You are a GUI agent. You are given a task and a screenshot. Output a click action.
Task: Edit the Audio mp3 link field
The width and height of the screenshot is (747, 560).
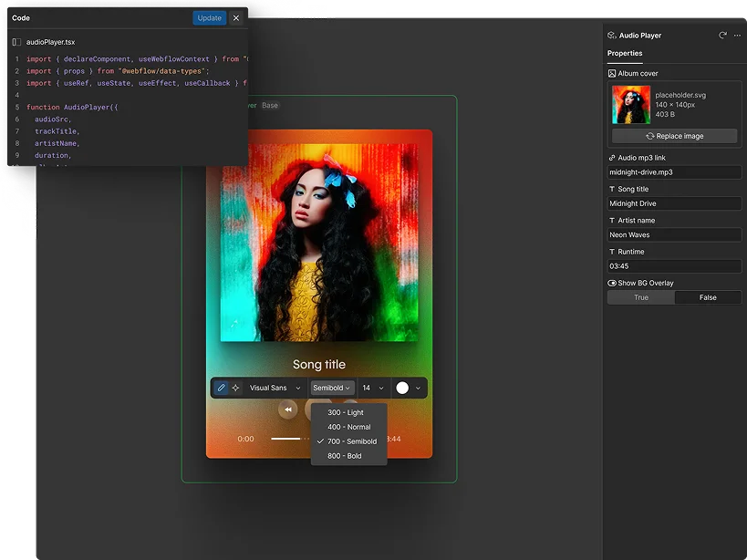674,172
